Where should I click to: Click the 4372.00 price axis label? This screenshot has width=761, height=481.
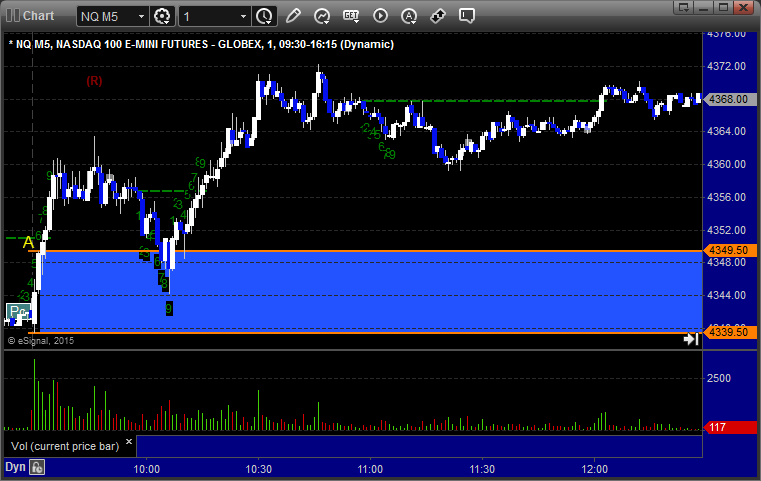click(x=727, y=66)
